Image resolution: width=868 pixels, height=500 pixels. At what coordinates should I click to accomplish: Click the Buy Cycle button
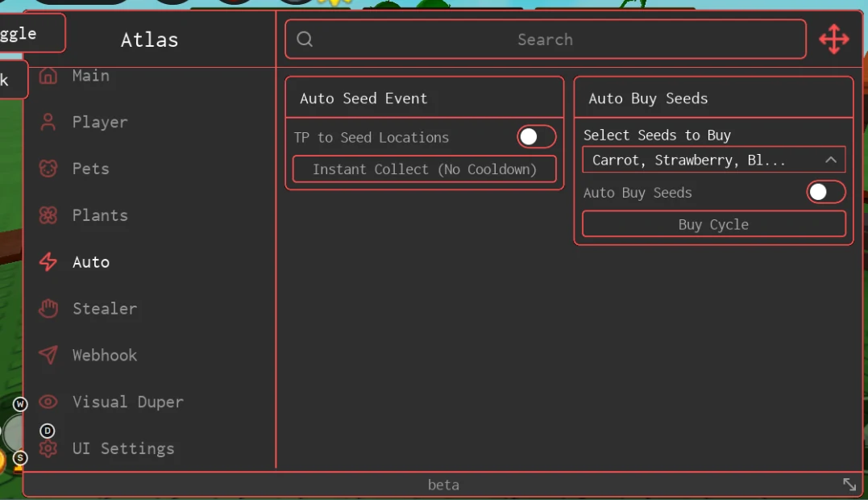pyautogui.click(x=713, y=224)
